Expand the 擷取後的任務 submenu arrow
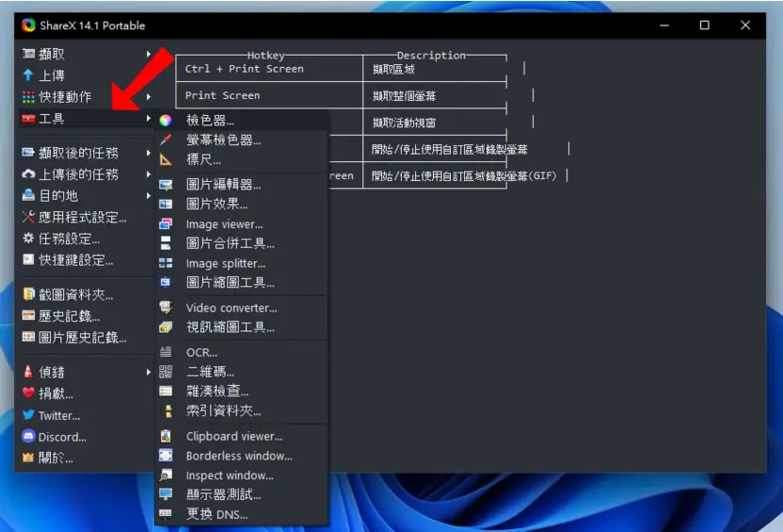Image resolution: width=783 pixels, height=532 pixels. pos(148,153)
